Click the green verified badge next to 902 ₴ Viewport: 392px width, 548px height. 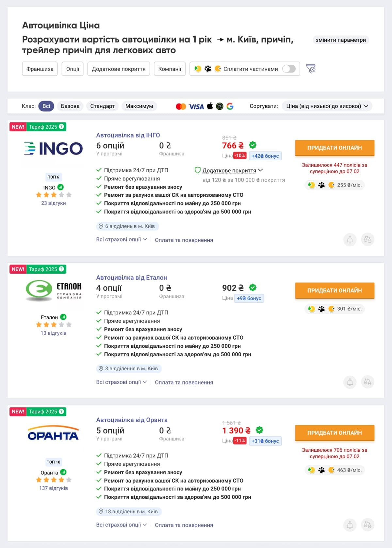coord(253,287)
